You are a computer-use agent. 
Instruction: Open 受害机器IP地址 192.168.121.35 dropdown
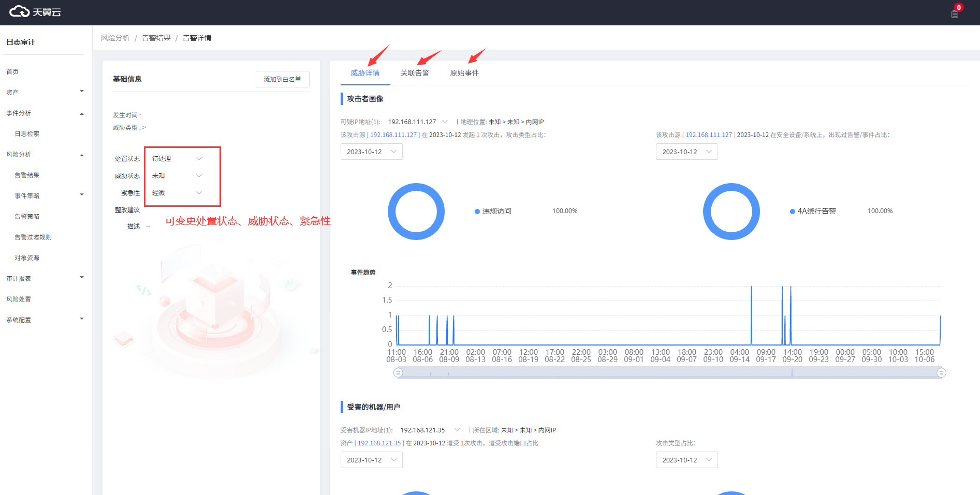tap(457, 430)
